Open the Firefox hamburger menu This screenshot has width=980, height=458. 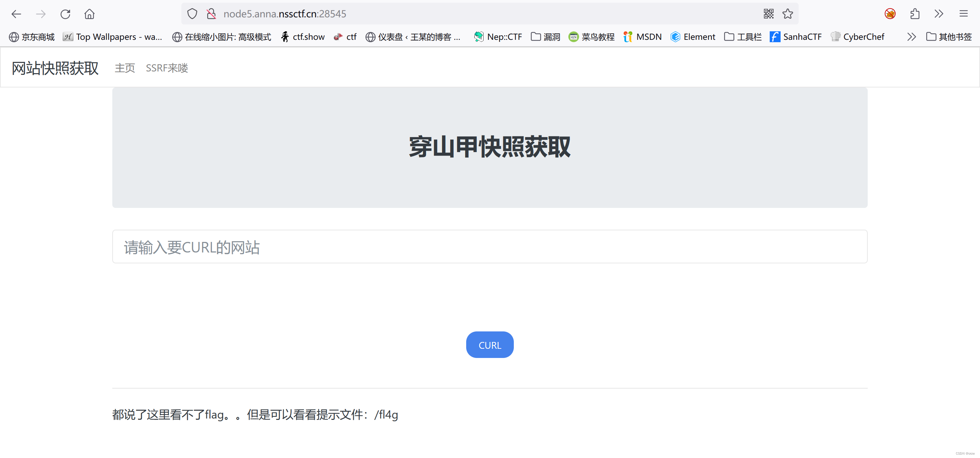pos(963,14)
